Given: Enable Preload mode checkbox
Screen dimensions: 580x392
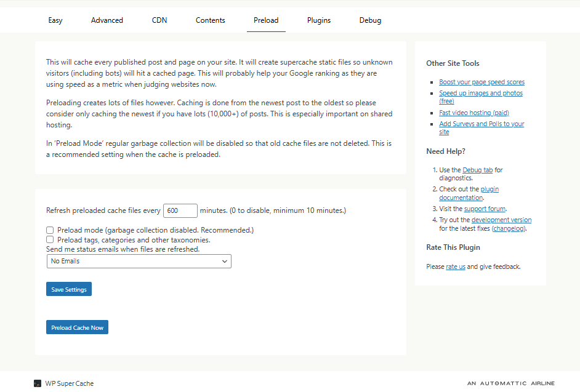Looking at the screenshot, I should (x=50, y=230).
